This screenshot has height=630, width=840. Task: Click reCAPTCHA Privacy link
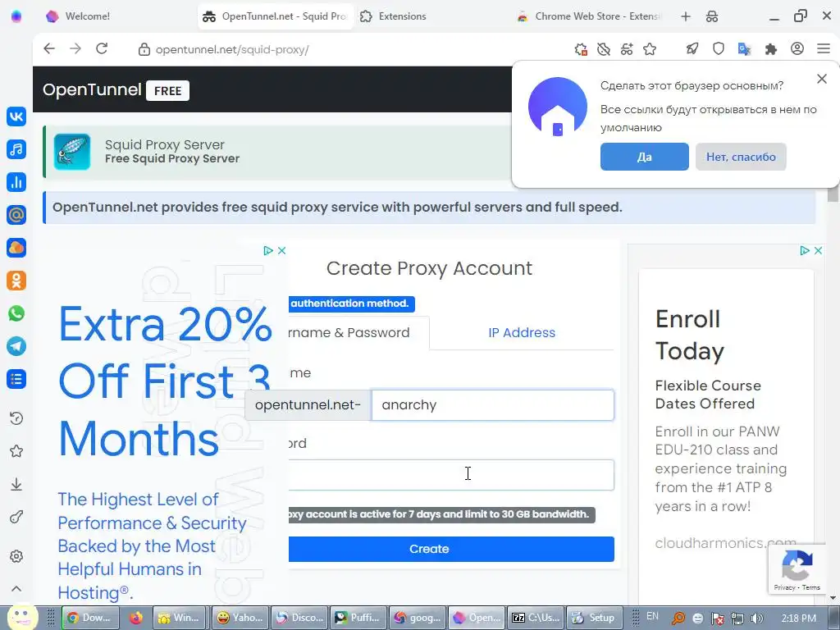[784, 587]
